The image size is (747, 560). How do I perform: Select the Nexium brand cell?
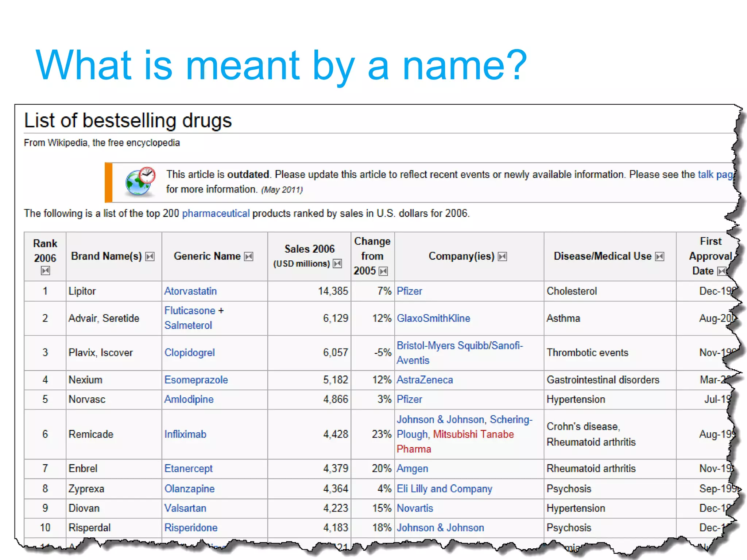pyautogui.click(x=114, y=380)
